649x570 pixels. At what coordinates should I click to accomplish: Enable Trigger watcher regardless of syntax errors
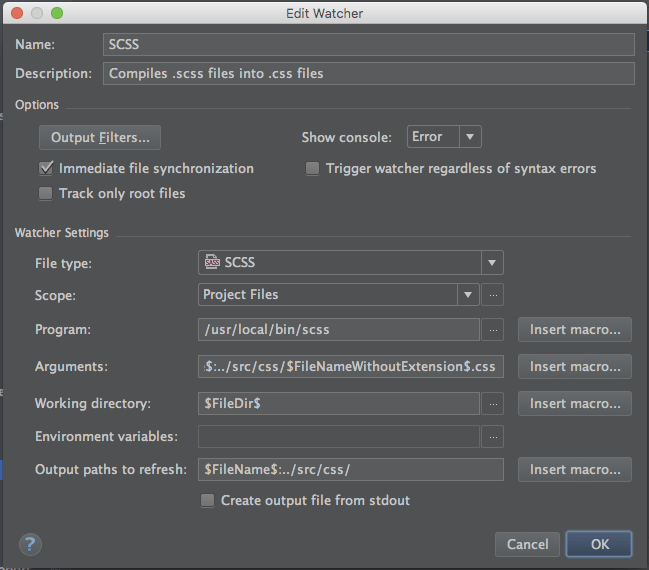click(313, 168)
